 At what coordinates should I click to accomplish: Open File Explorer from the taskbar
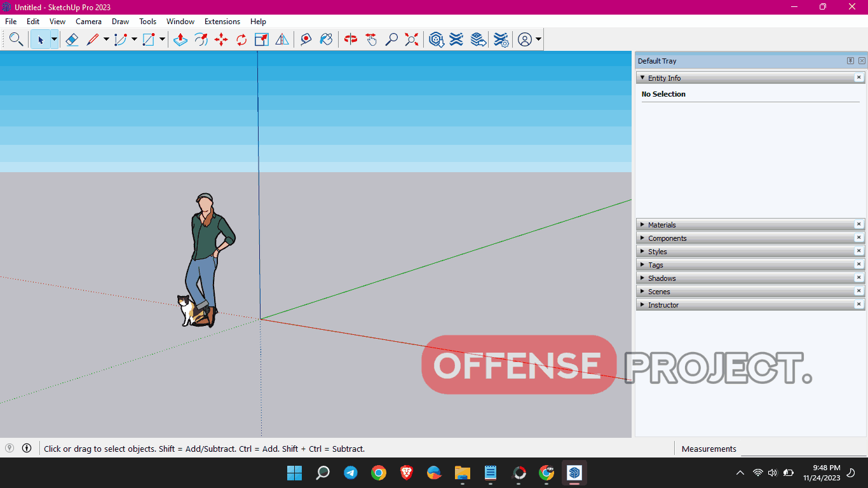coord(463,473)
